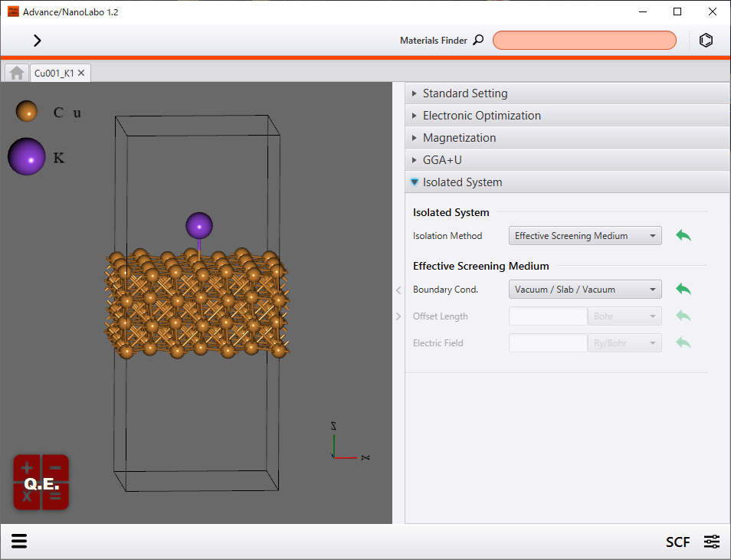The height and width of the screenshot is (560, 731).
Task: Open the Isolation Method dropdown
Action: click(x=585, y=236)
